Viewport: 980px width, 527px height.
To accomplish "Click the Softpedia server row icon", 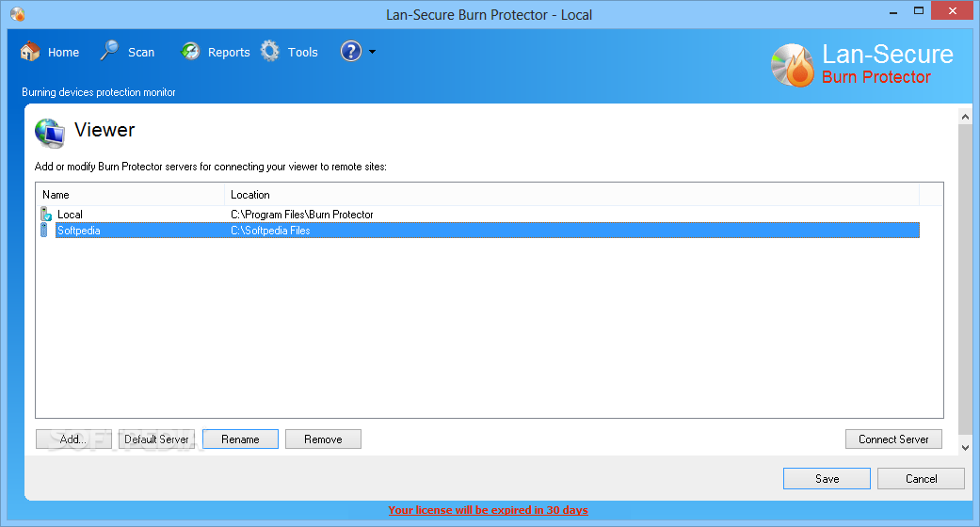I will point(43,230).
